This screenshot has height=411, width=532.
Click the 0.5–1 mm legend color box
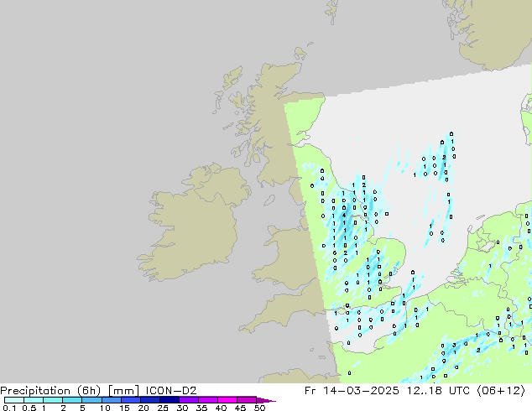point(34,400)
